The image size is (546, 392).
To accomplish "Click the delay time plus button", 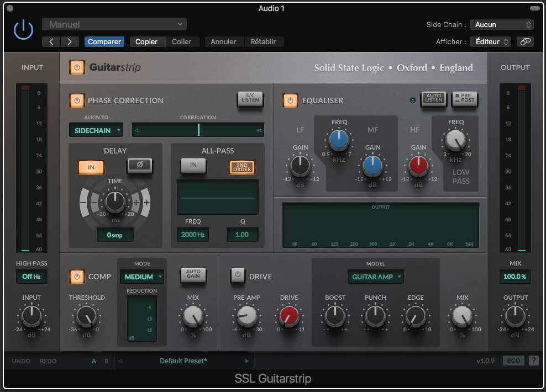I will click(x=136, y=203).
